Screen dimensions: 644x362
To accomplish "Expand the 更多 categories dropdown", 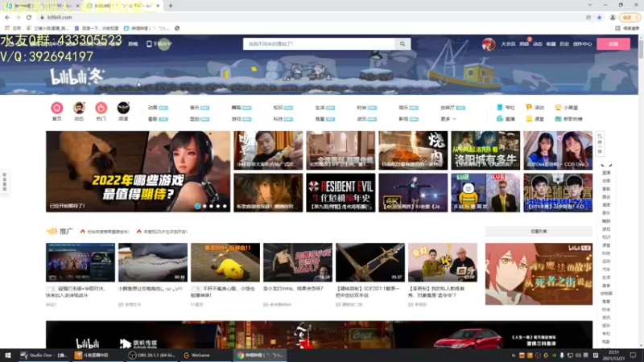I will pyautogui.click(x=448, y=119).
